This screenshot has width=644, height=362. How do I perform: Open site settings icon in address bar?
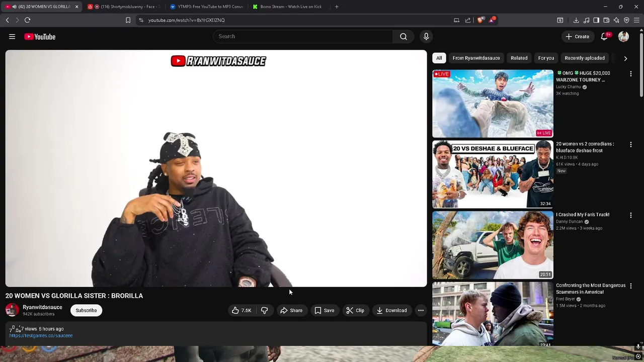click(x=141, y=20)
